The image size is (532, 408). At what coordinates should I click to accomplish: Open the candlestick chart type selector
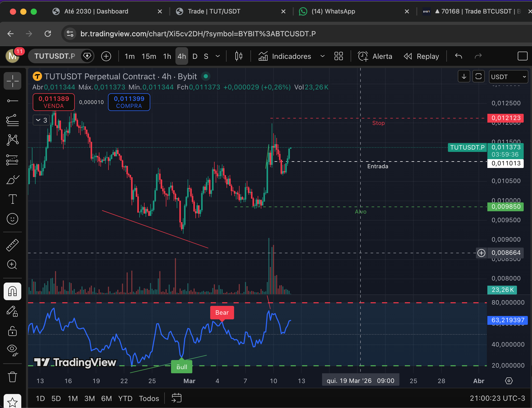[x=238, y=56]
